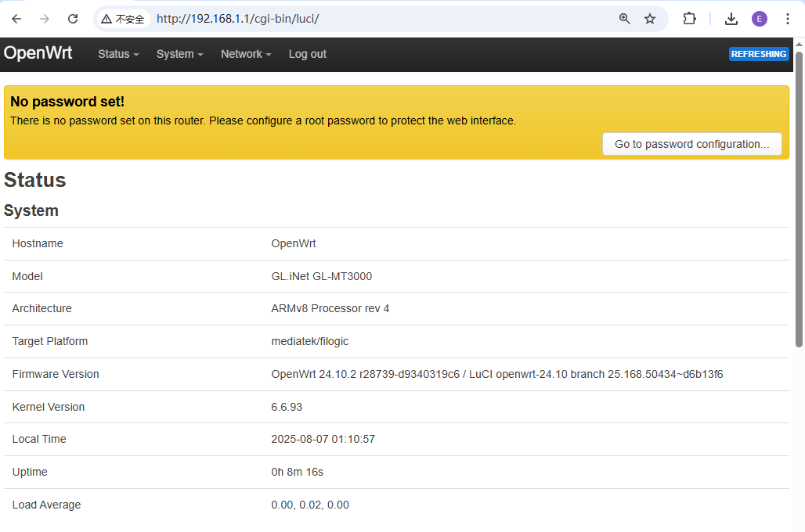805x532 pixels.
Task: Toggle the REFRESHING auto-refresh badge
Action: pyautogui.click(x=758, y=54)
